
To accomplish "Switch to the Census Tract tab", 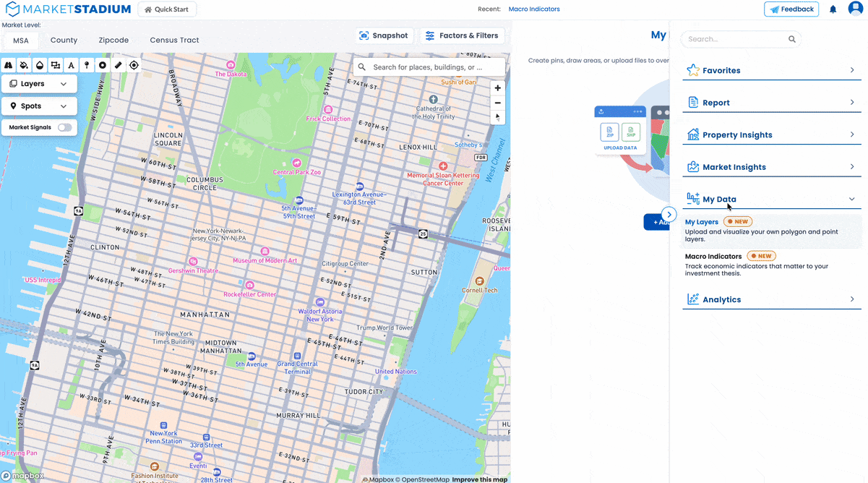I will [174, 40].
